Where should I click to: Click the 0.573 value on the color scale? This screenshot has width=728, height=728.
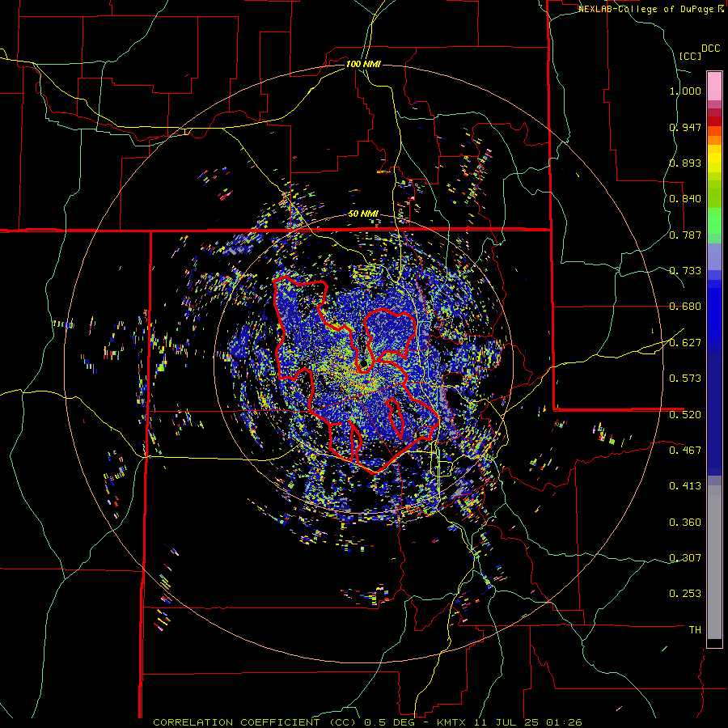[685, 379]
